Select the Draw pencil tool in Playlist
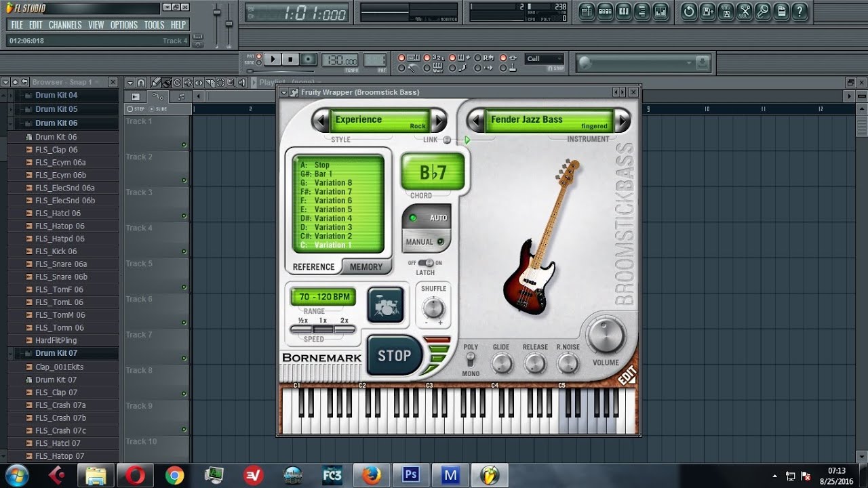This screenshot has height=488, width=868. (156, 83)
